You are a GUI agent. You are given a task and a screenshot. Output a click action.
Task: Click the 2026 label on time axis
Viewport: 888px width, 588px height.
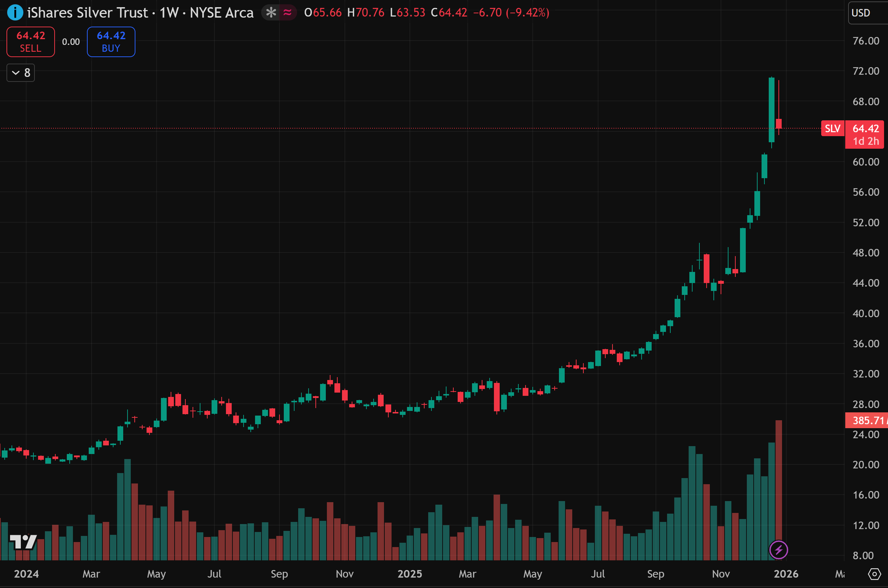(x=786, y=574)
